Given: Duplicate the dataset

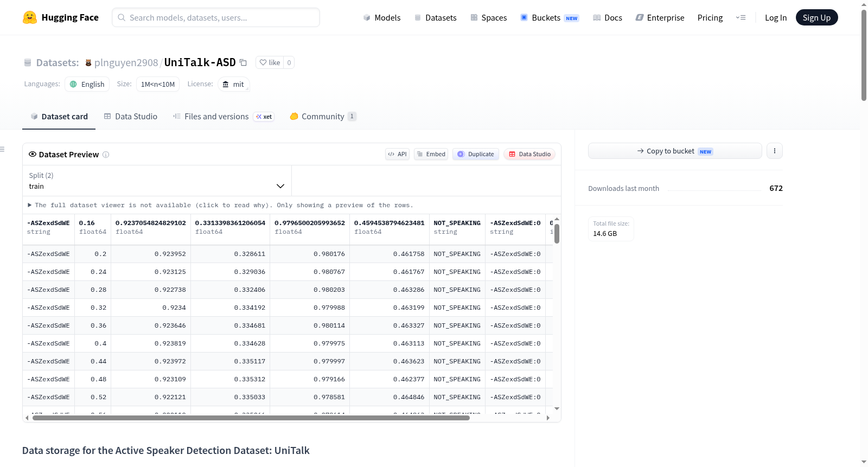Looking at the screenshot, I should [476, 154].
